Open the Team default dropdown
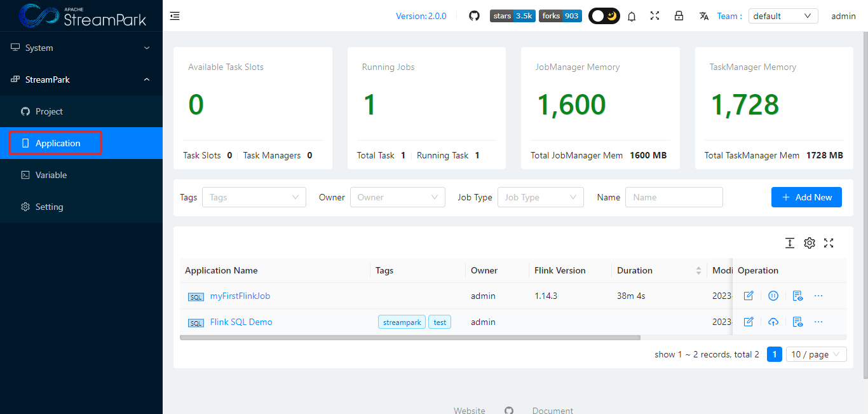The height and width of the screenshot is (414, 868). 783,15
